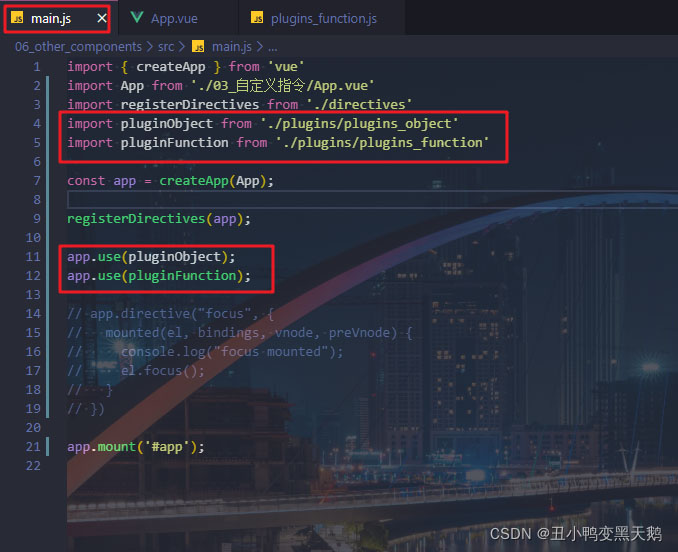
Task: Click the JS file icon on main.js tab
Action: (x=17, y=18)
